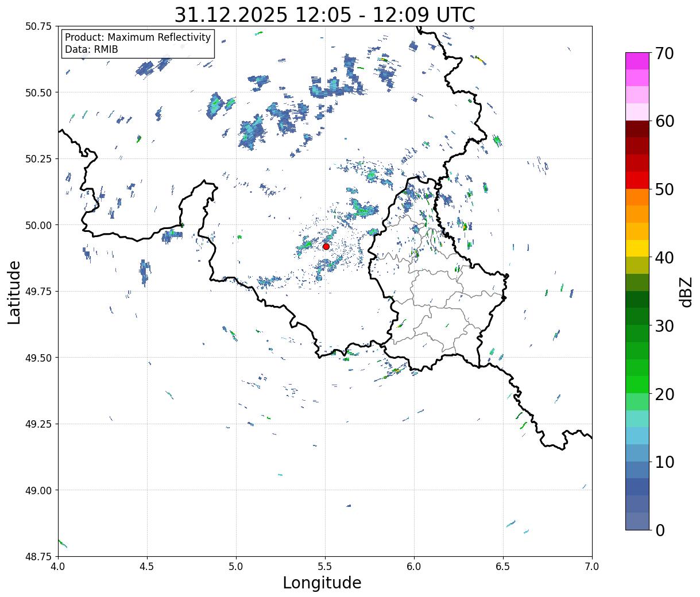Click the colorbar tick label 30
Image resolution: width=700 pixels, height=597 pixels.
(x=664, y=325)
